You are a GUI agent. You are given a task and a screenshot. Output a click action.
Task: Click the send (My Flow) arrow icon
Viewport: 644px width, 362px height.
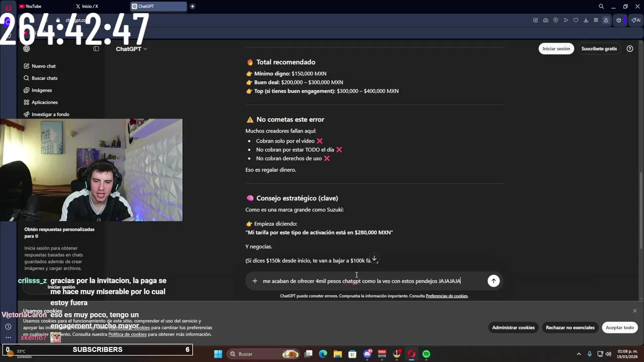[x=566, y=20]
